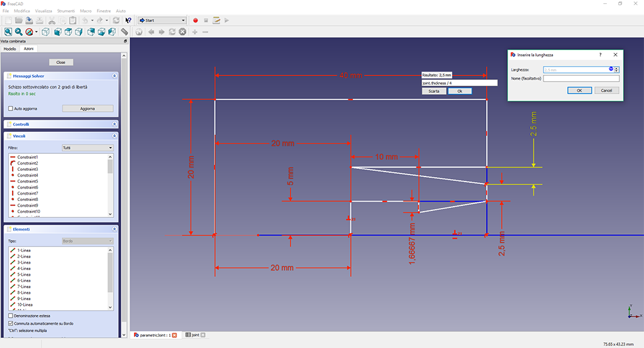Click the Draw style icon
The width and height of the screenshot is (644, 348).
29,31
